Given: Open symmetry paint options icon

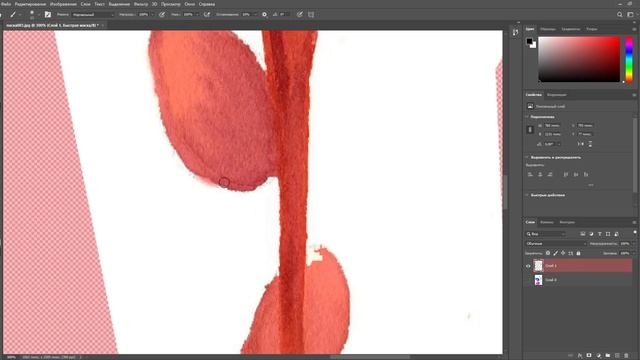Looking at the screenshot, I should click(x=311, y=14).
